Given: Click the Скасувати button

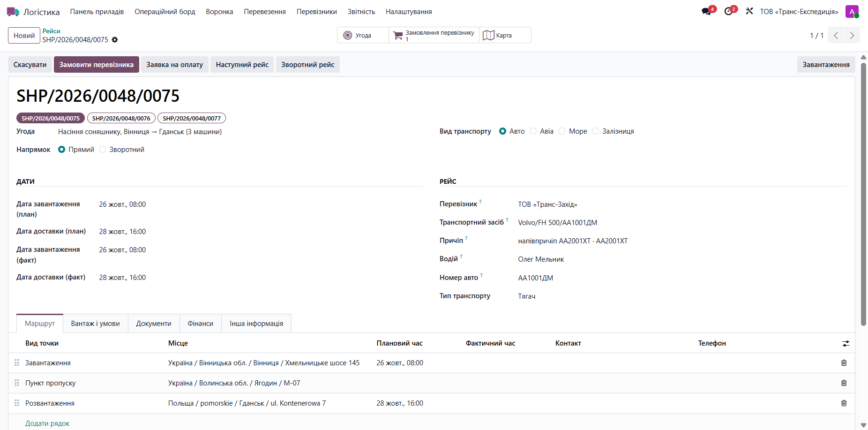Looking at the screenshot, I should click(30, 65).
